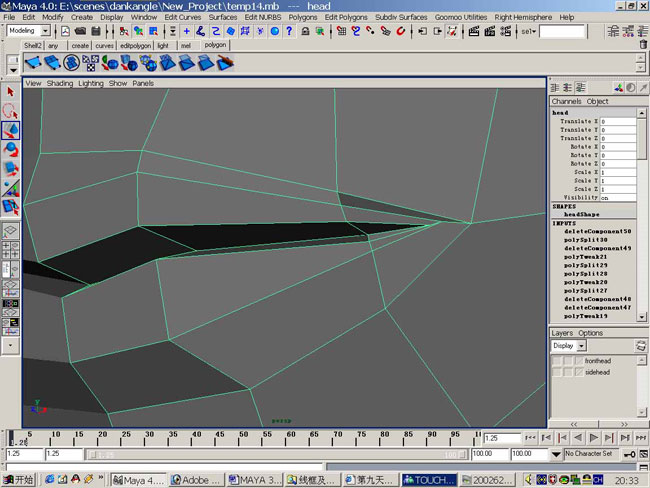Click frame 50 on the time slider
This screenshot has width=650, height=488.
tap(239, 439)
